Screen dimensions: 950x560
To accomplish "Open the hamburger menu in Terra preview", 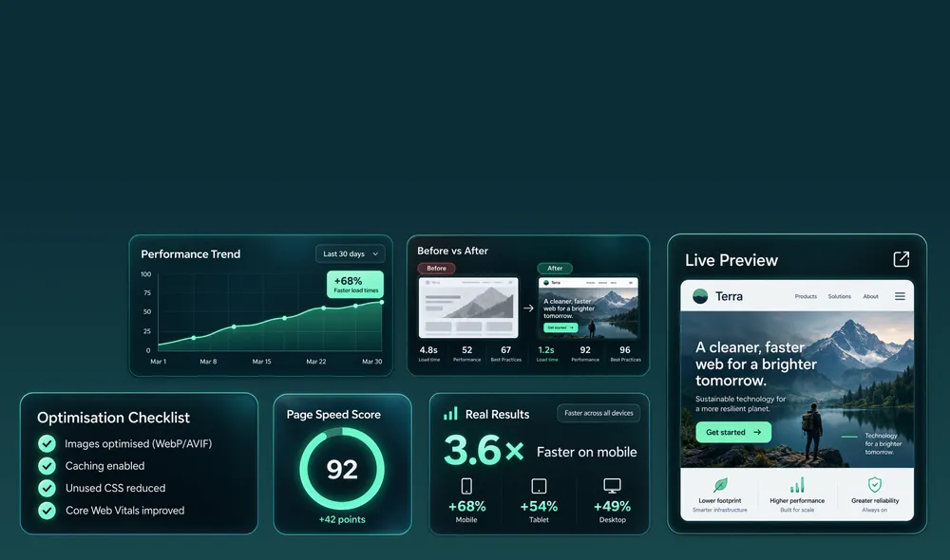I will click(900, 296).
